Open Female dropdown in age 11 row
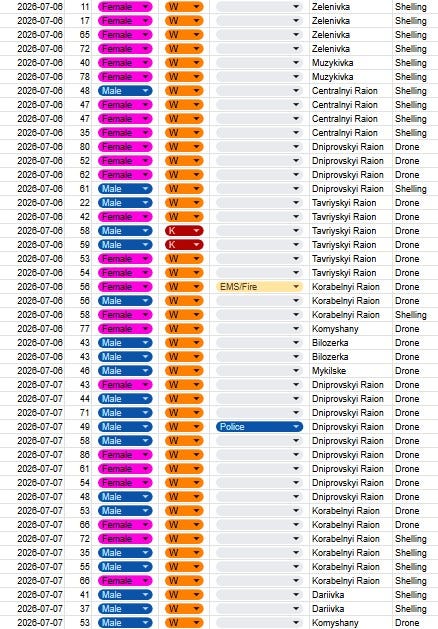Viewport: 438px width, 629px height. click(x=125, y=7)
